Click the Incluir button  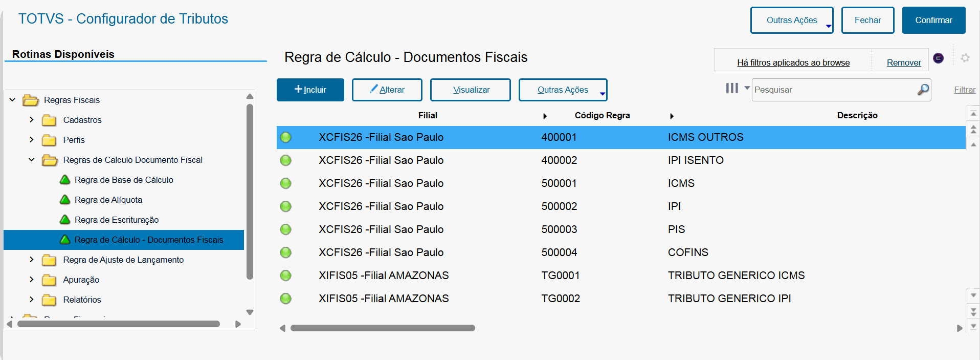click(310, 90)
